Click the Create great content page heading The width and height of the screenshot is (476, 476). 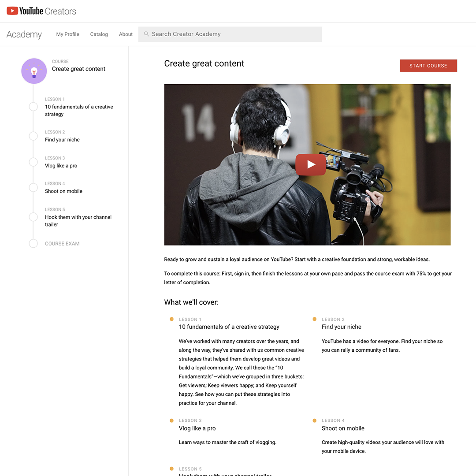(204, 63)
